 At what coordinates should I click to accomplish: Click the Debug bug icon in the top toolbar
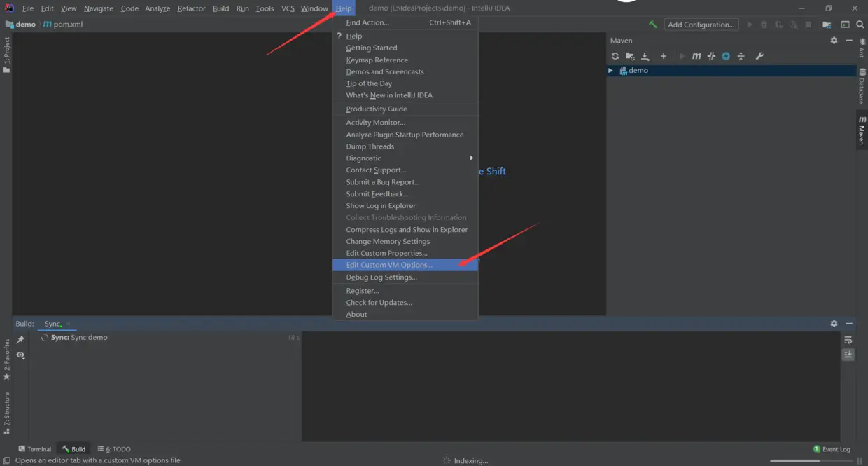[x=764, y=25]
